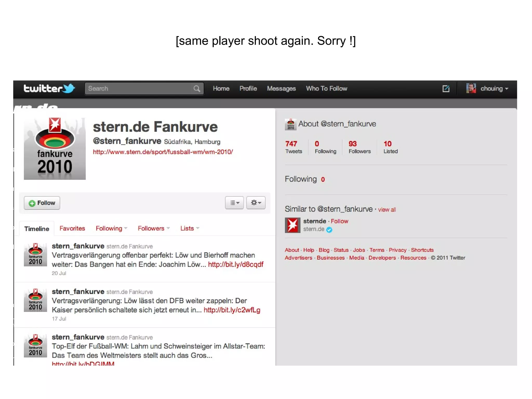Screen dimensions: 532x399
Task: View the 10 Listed stat
Action: click(x=391, y=147)
